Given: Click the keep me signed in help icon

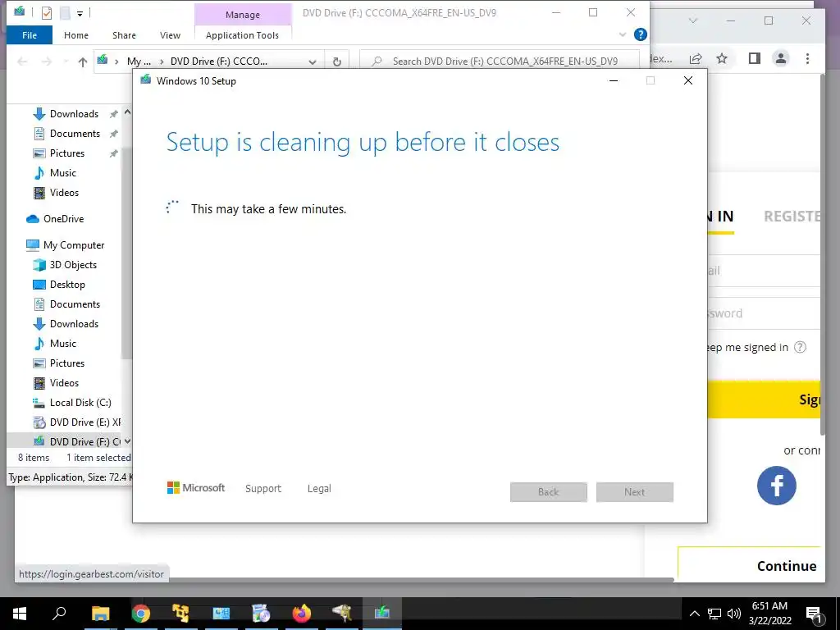Looking at the screenshot, I should tap(800, 347).
